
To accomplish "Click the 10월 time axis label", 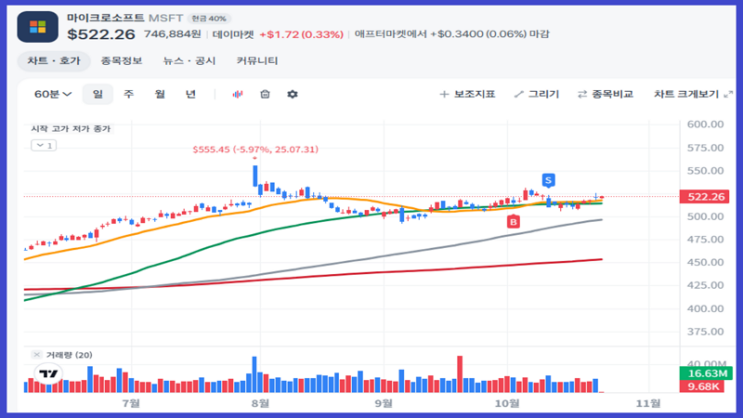I will coord(507,403).
